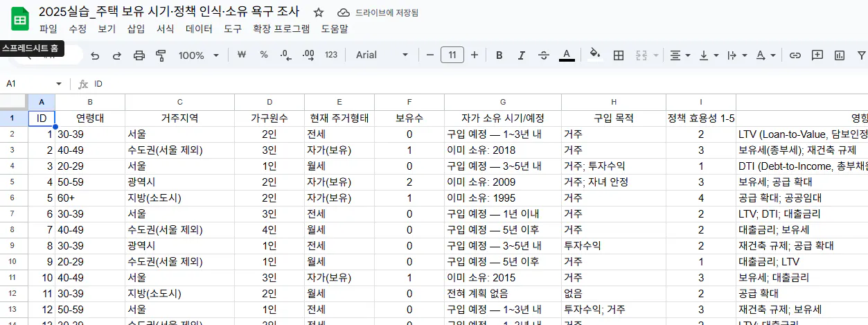This screenshot has width=868, height=325.
Task: Open the zoom 100% dropdown
Action: [x=199, y=55]
